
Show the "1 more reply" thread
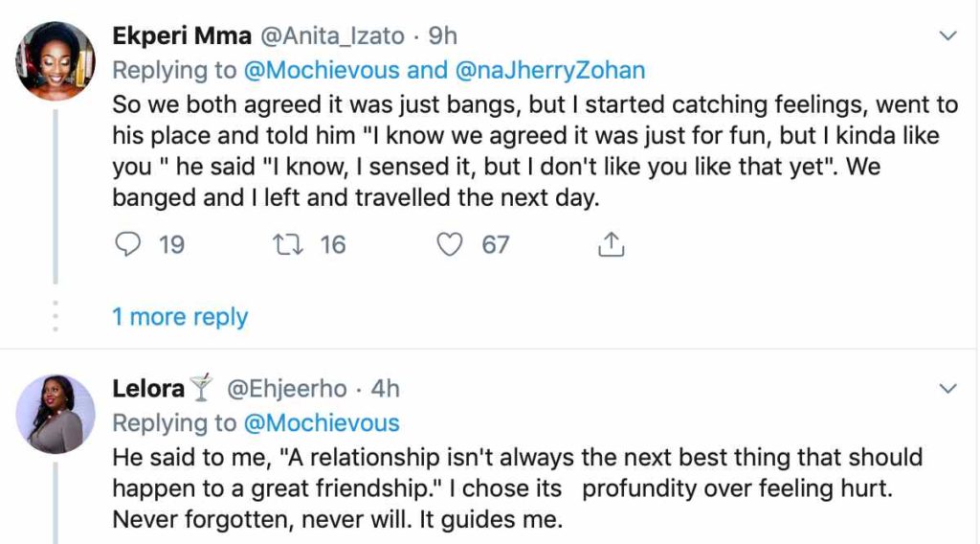180,317
